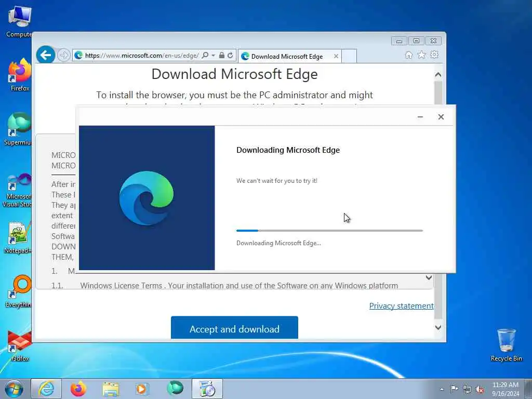
Task: Click the muted volume tray icon
Action: pyautogui.click(x=480, y=390)
